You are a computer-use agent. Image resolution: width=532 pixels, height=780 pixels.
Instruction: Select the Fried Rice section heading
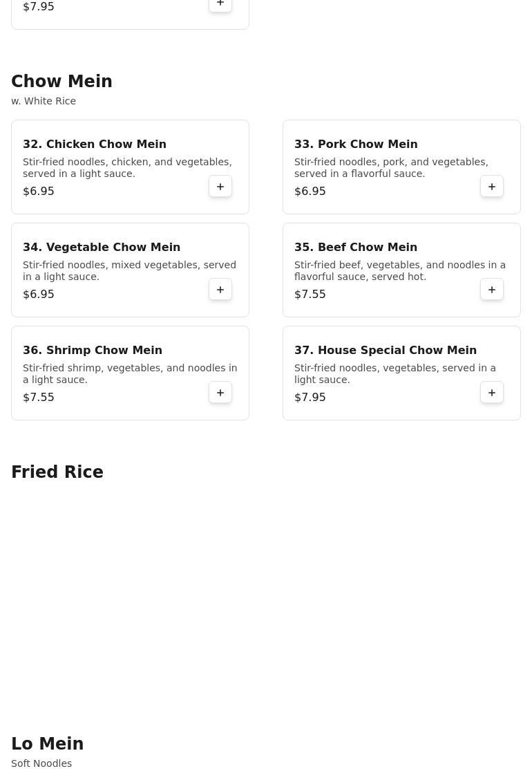click(x=57, y=472)
